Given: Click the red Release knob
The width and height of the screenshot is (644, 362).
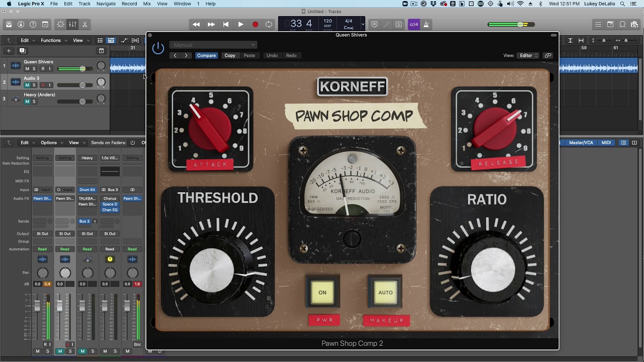Looking at the screenshot, I should click(495, 129).
